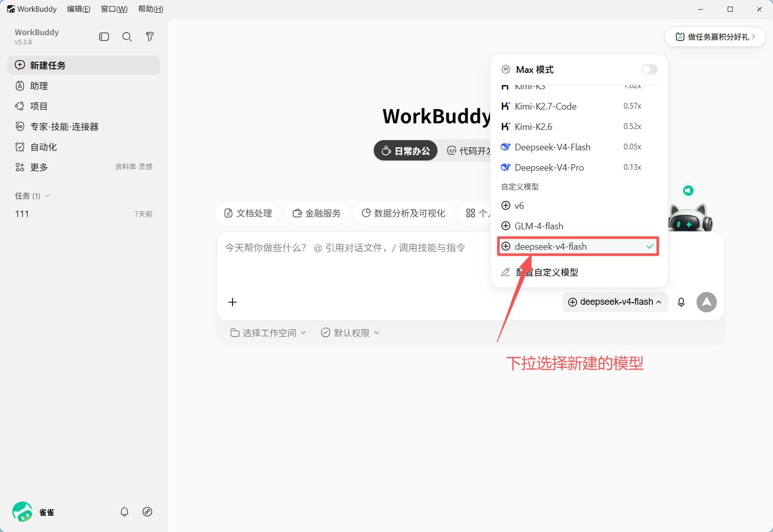
Task: Open 自动化 in the sidebar
Action: 84,147
